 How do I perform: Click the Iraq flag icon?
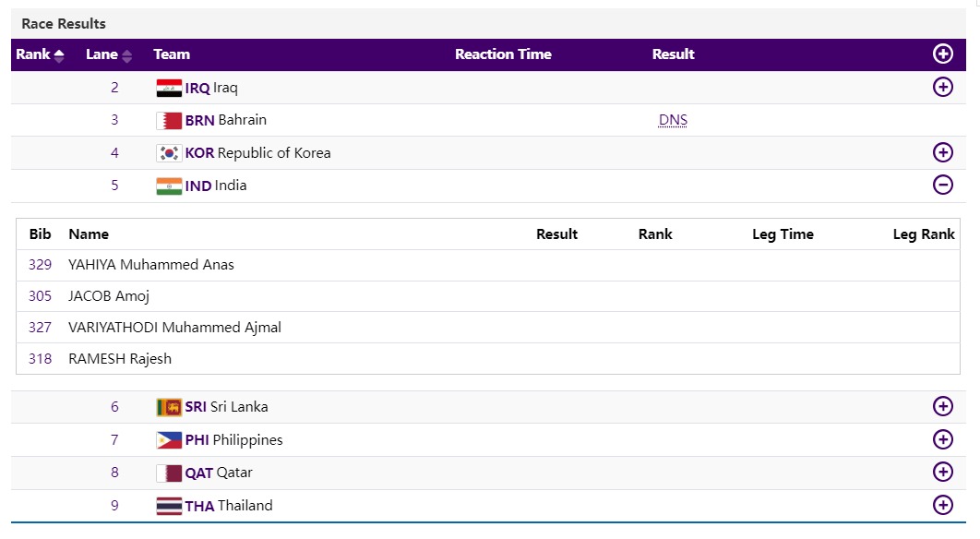(x=169, y=89)
